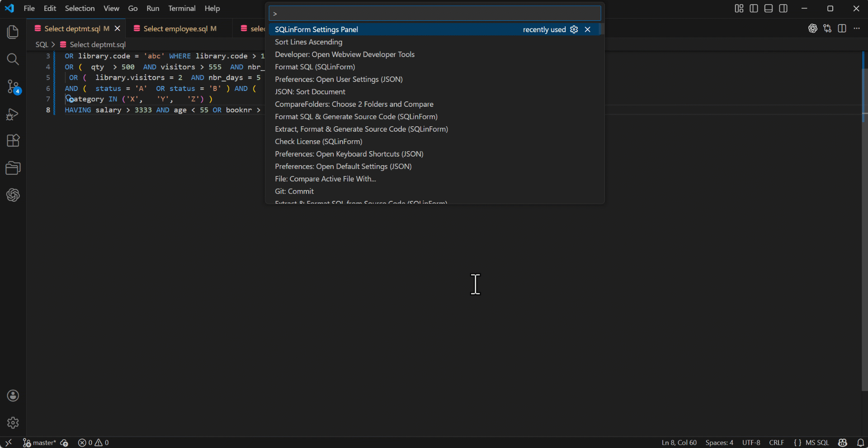868x448 pixels.
Task: Click the ChatGPT icon in editor toolbar
Action: pyautogui.click(x=812, y=29)
